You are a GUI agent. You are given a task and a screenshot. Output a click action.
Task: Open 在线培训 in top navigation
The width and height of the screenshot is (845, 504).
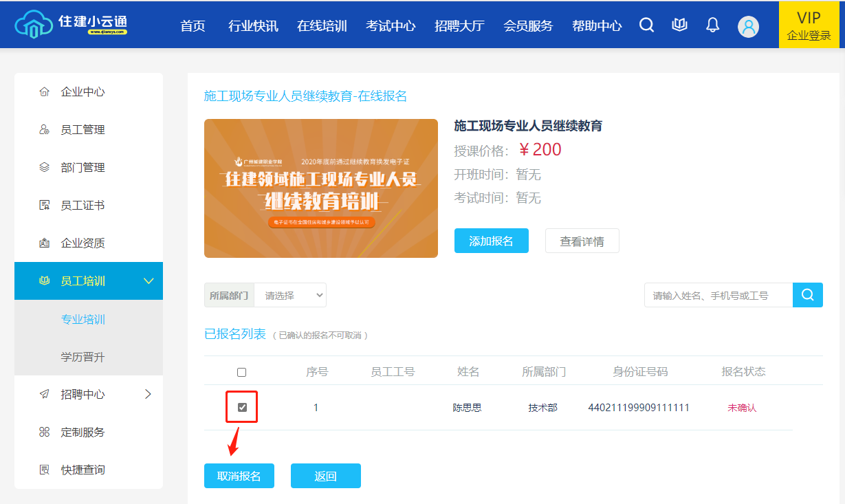[x=322, y=26]
